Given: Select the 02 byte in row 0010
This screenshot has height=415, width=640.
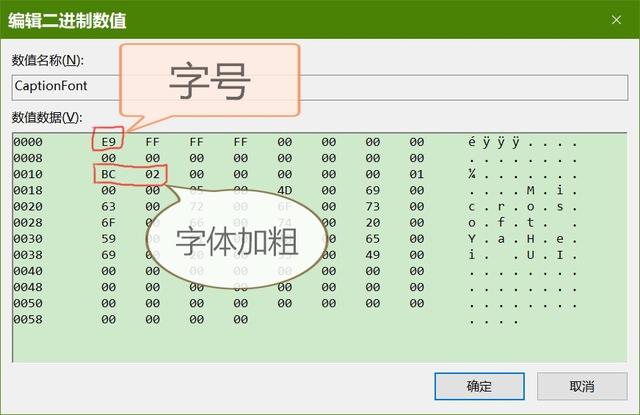Looking at the screenshot, I should pos(153,174).
